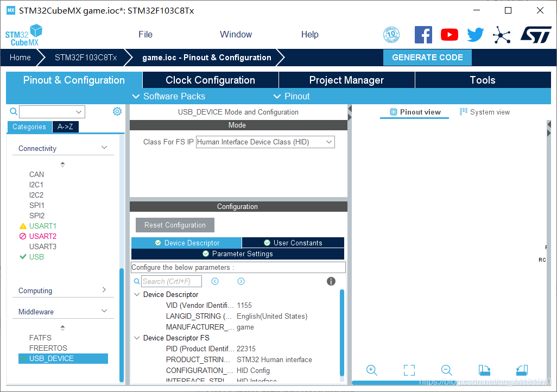Switch to Clock Configuration tab
Image resolution: width=557 pixels, height=392 pixels.
pos(210,80)
